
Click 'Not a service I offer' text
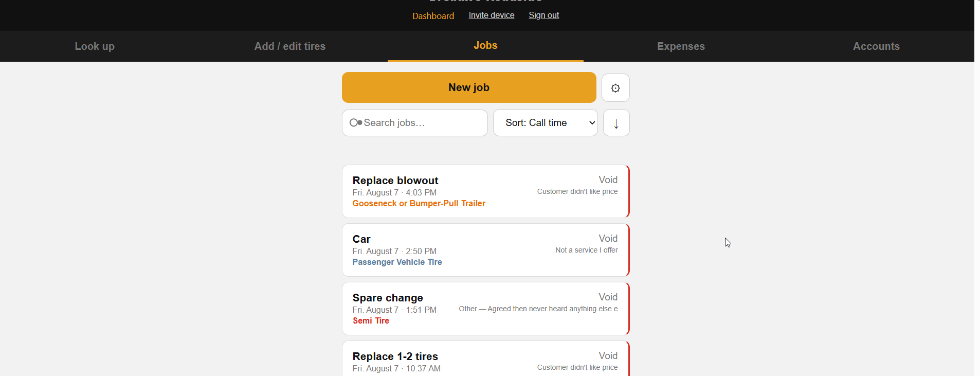(586, 250)
